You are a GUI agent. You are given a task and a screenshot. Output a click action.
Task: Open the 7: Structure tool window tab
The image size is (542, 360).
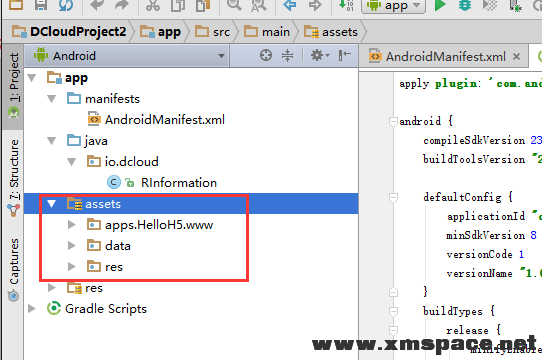[x=14, y=177]
